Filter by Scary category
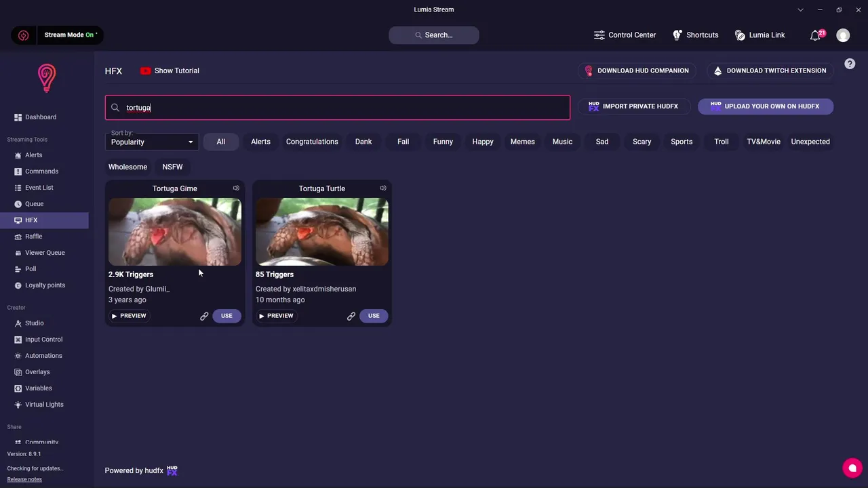 point(642,142)
